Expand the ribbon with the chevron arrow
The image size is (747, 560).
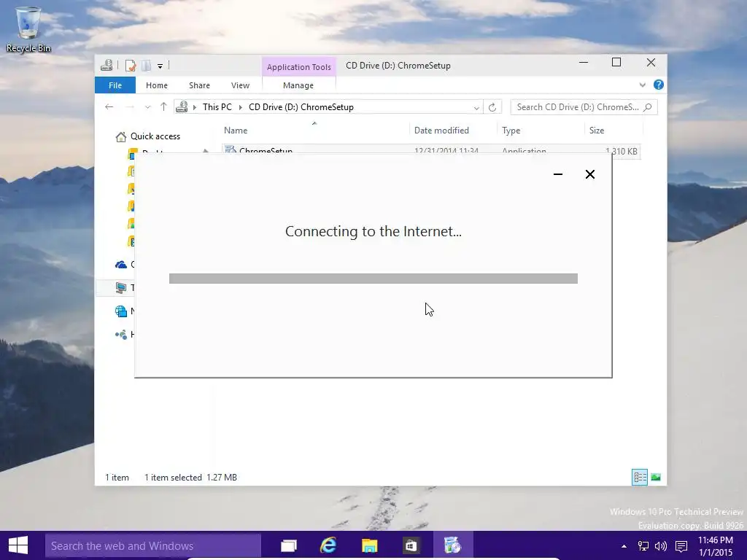(642, 85)
